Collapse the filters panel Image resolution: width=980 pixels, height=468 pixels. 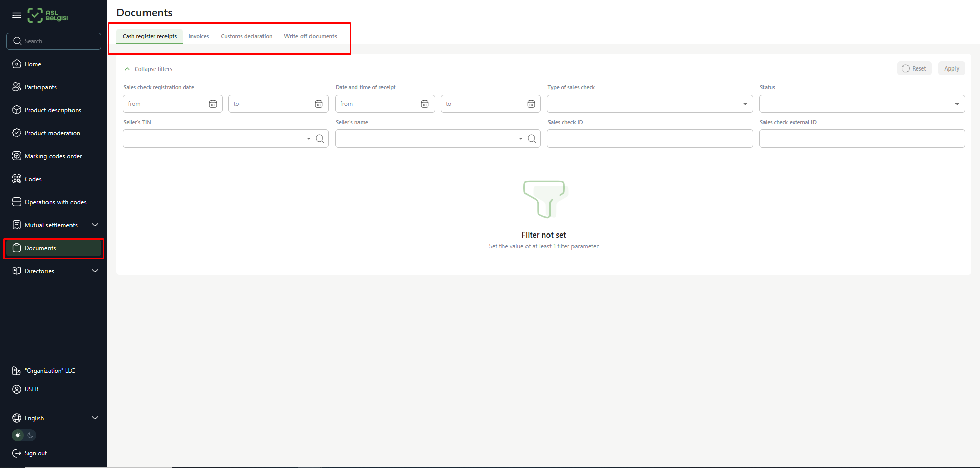pos(148,69)
